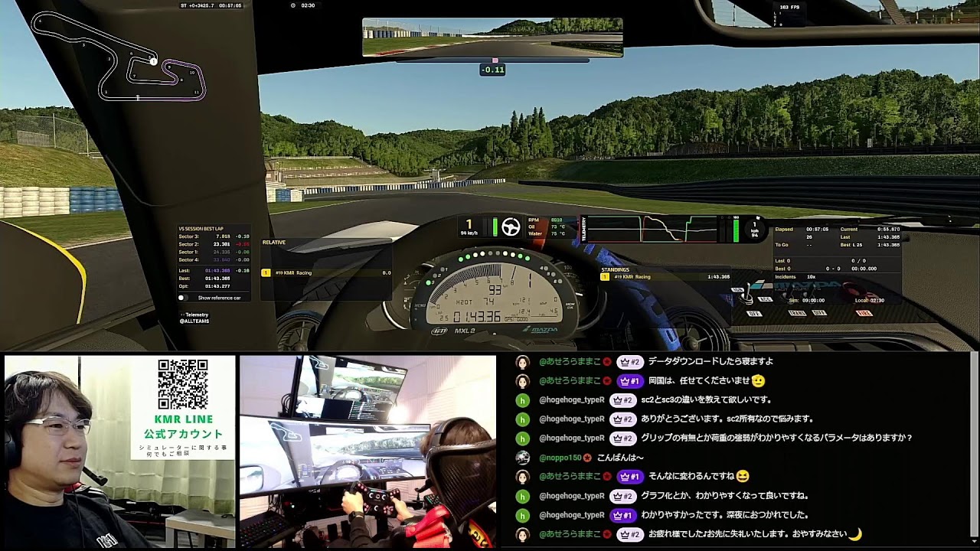
Task: Click green h avatar beside グラフ化とか message
Action: (523, 496)
